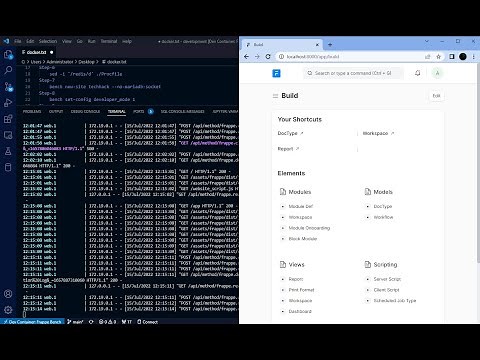The height and width of the screenshot is (360, 480).
Task: Open the Go menu
Action: 80,41
